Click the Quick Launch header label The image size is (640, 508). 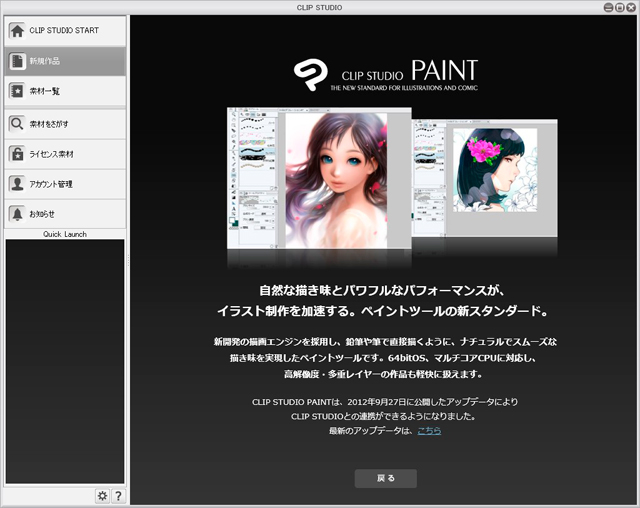[65, 234]
